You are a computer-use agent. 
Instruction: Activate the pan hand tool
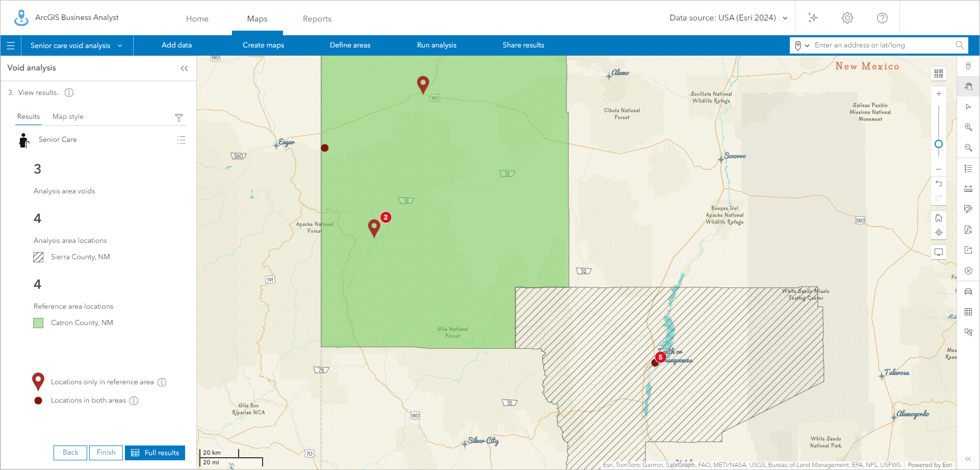pos(968,86)
